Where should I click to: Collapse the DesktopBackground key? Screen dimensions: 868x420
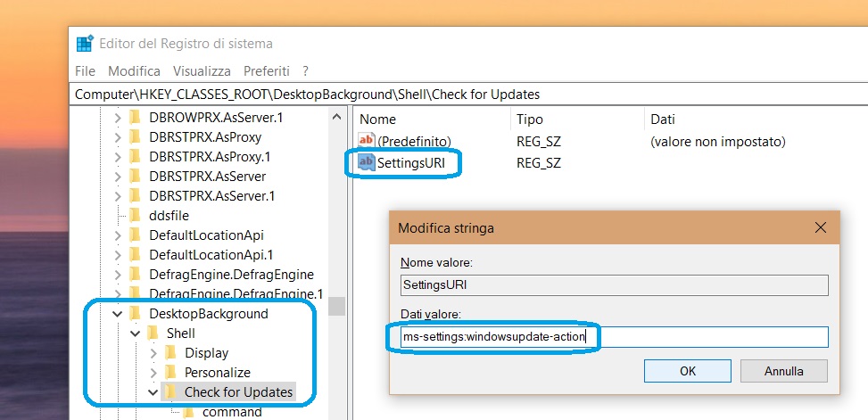pos(118,314)
